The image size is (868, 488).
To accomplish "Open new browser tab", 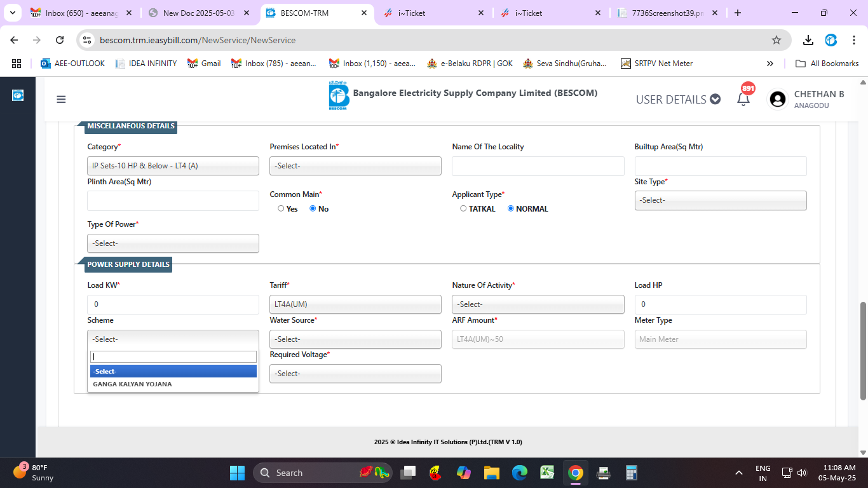I will point(738,13).
